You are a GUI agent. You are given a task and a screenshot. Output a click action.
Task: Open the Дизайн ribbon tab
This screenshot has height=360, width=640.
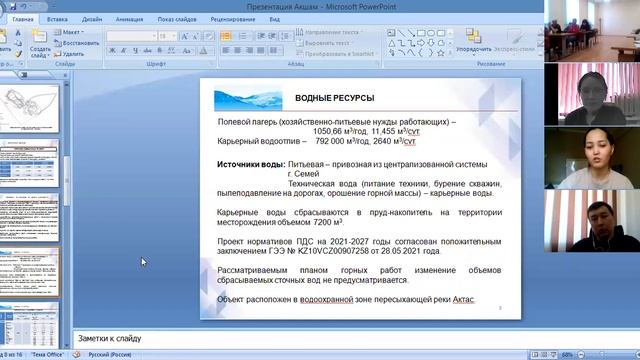tap(92, 19)
